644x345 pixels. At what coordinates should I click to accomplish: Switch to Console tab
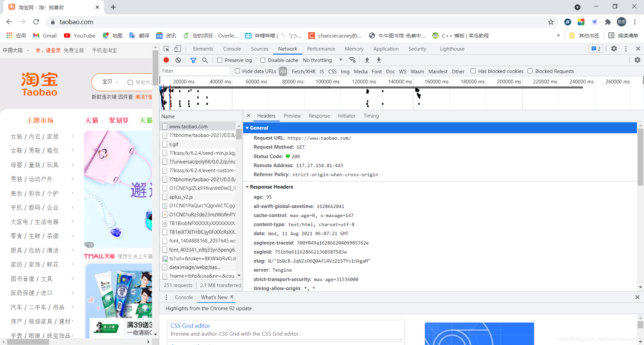pyautogui.click(x=232, y=49)
